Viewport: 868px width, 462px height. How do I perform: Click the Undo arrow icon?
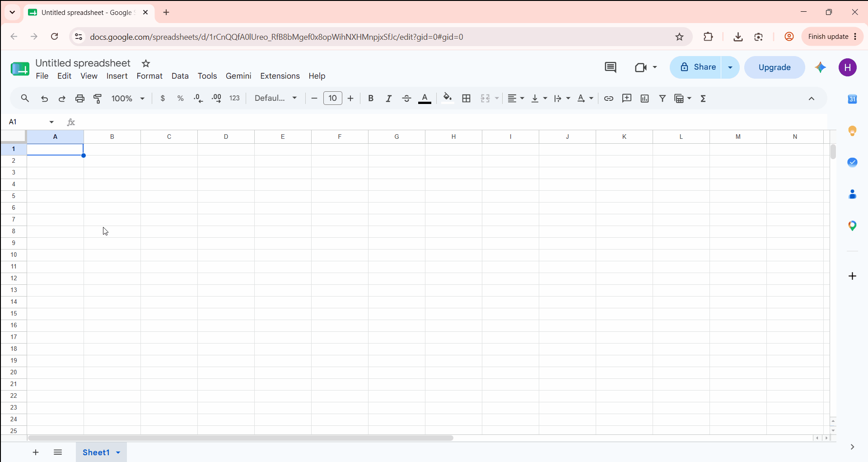(44, 99)
